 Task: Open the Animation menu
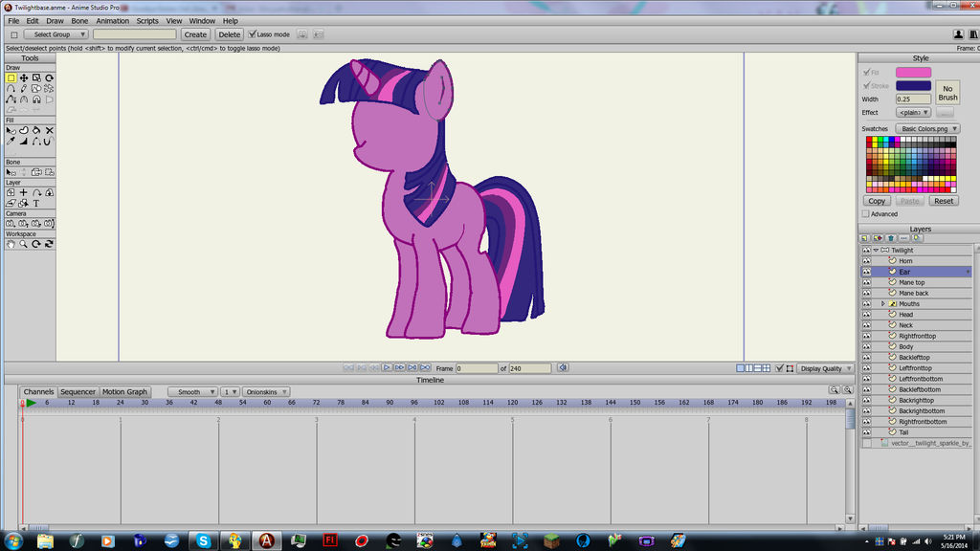[x=112, y=20]
